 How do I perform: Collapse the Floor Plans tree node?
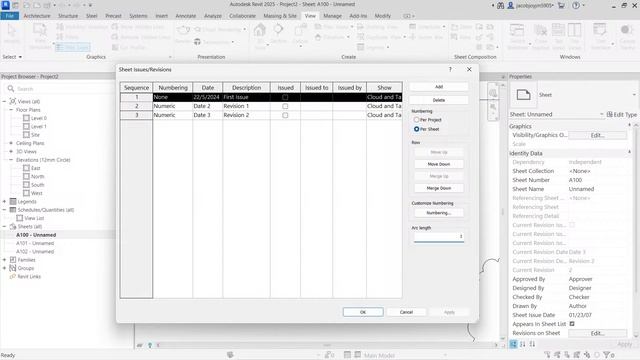pyautogui.click(x=11, y=110)
